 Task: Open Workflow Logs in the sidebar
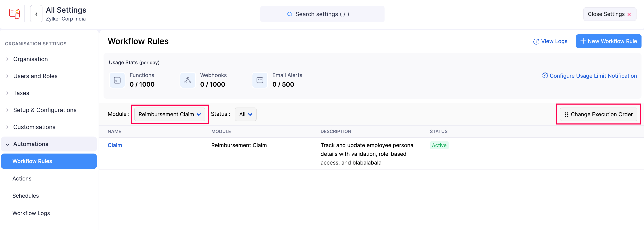31,213
